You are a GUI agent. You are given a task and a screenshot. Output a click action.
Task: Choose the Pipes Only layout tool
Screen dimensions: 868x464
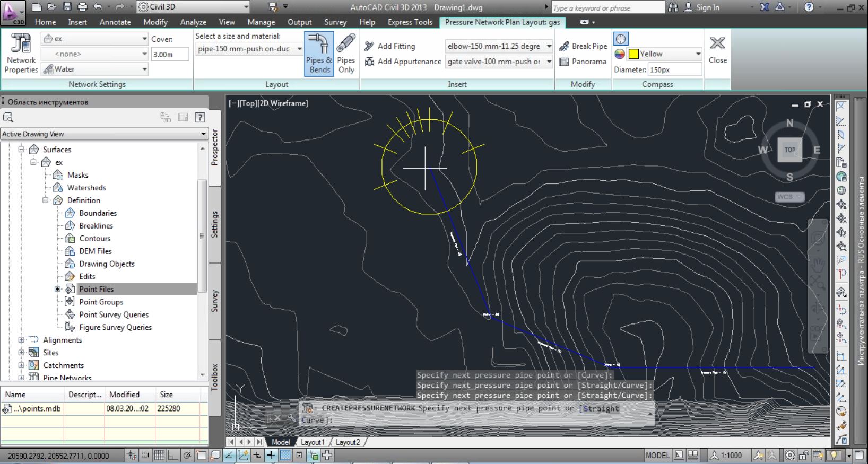click(346, 54)
